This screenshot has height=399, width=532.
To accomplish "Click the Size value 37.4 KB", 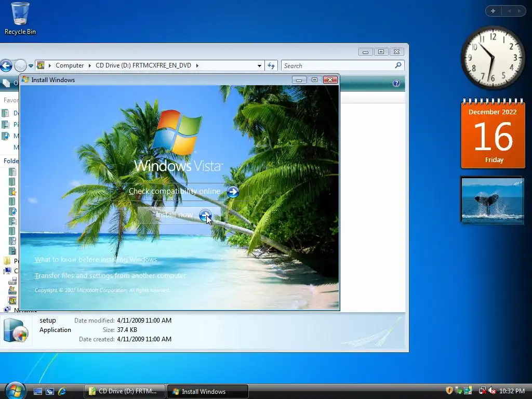I will point(127,330).
